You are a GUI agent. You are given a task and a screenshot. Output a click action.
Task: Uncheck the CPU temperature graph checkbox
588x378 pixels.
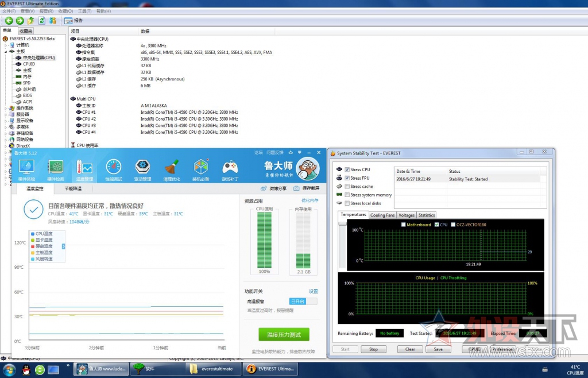[x=436, y=225]
